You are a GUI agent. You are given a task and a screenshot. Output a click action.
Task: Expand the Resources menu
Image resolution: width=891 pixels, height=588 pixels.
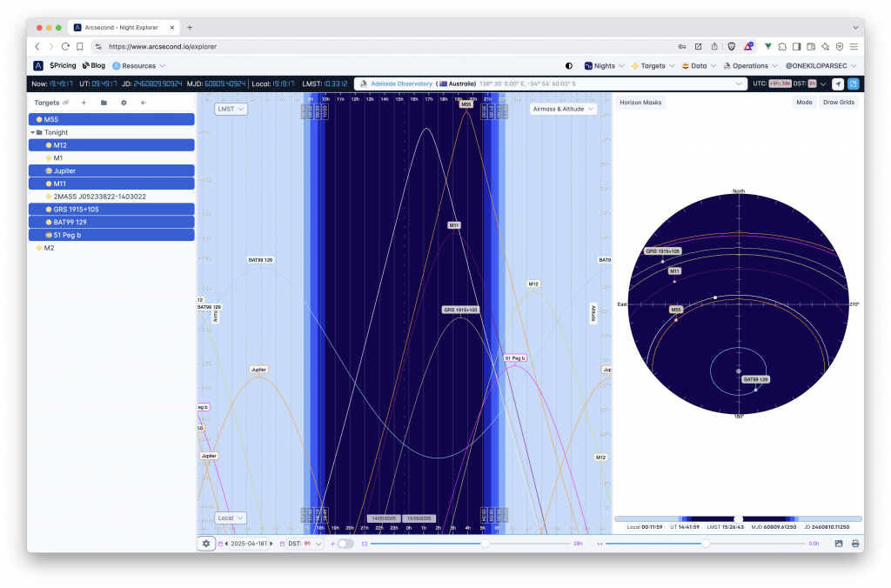point(139,66)
